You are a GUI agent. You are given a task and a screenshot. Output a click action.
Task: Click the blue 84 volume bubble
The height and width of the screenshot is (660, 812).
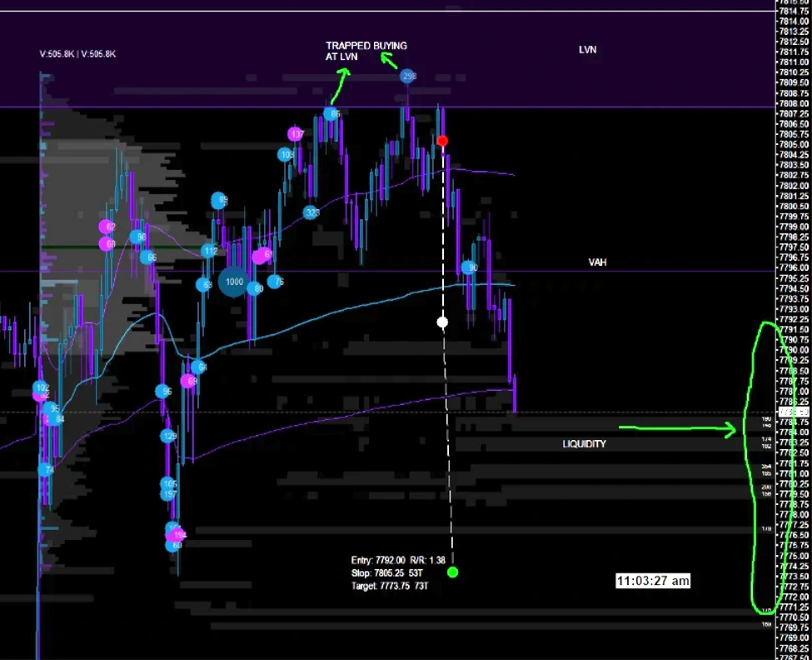[57, 418]
